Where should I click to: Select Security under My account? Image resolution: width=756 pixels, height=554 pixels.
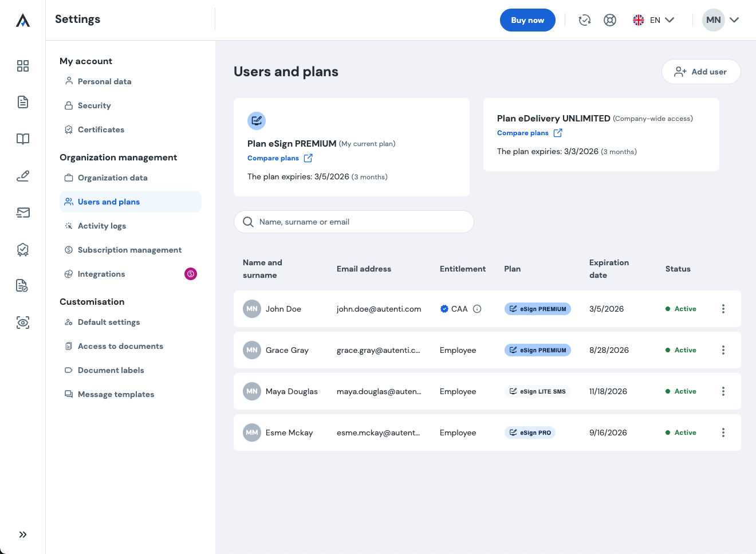pyautogui.click(x=94, y=105)
